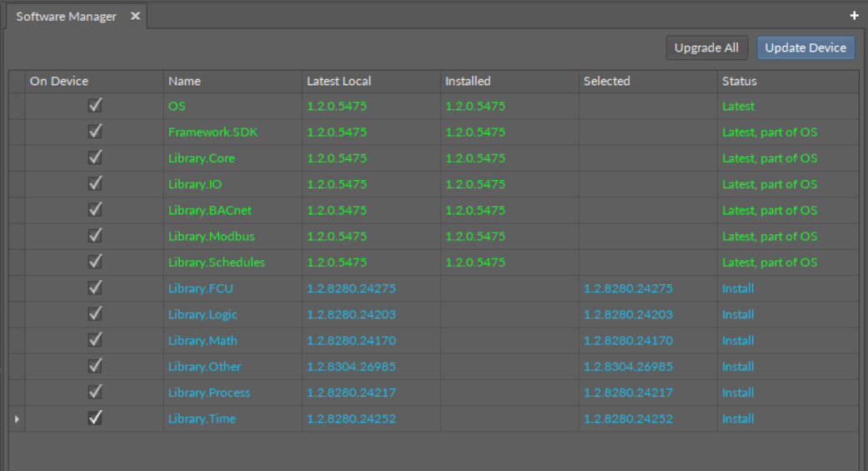Toggle On Device checkbox for Library.Time
This screenshot has width=868, height=471.
(95, 418)
